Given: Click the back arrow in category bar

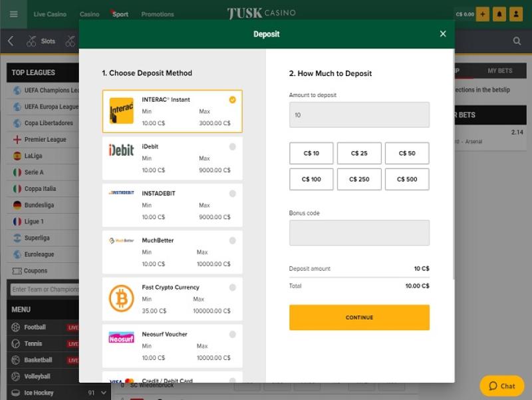Looking at the screenshot, I should click(x=11, y=41).
